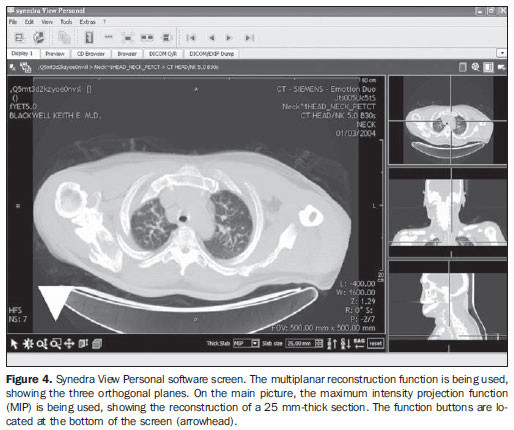Open the Edit menu
This screenshot has height=430, width=514.
(x=29, y=22)
